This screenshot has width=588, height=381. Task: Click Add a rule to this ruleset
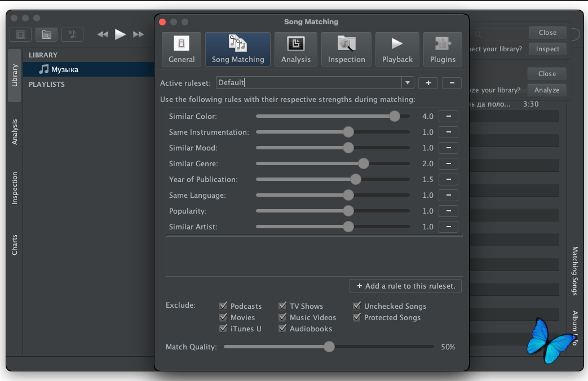[x=405, y=286]
